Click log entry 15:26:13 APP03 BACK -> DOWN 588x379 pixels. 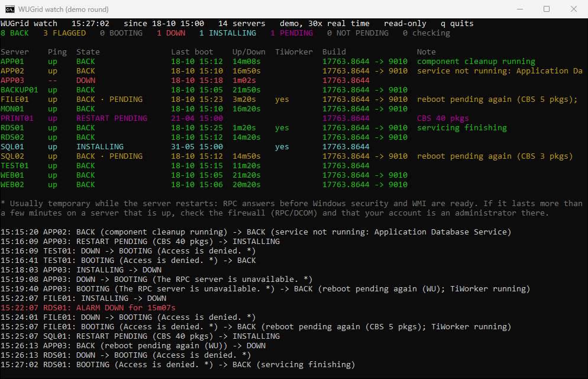[x=133, y=346]
